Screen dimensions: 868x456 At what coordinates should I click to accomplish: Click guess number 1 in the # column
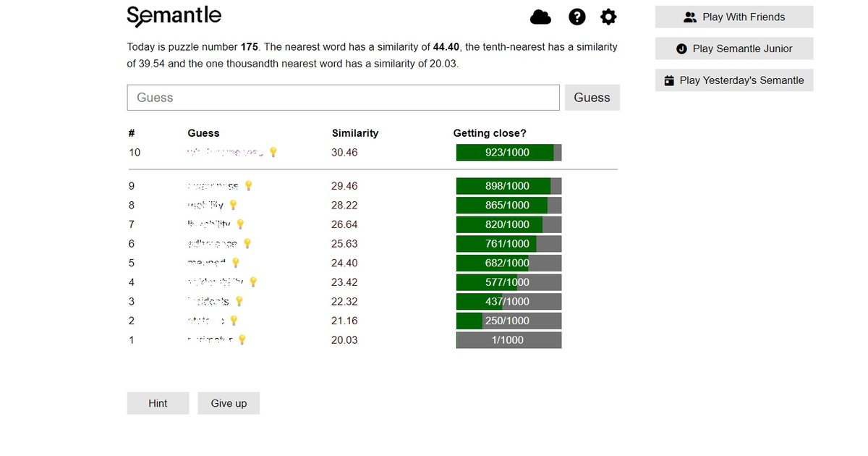click(131, 339)
